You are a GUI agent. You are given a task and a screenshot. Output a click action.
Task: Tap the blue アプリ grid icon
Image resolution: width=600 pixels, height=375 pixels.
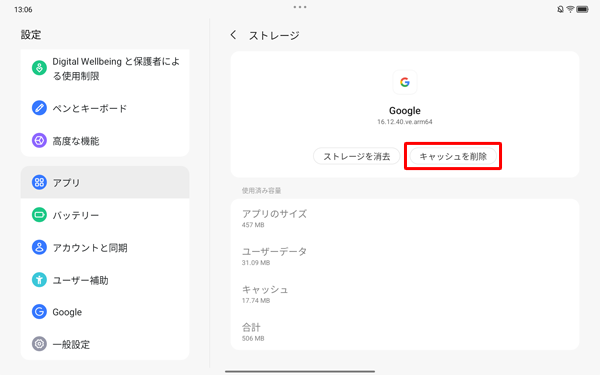tap(39, 183)
